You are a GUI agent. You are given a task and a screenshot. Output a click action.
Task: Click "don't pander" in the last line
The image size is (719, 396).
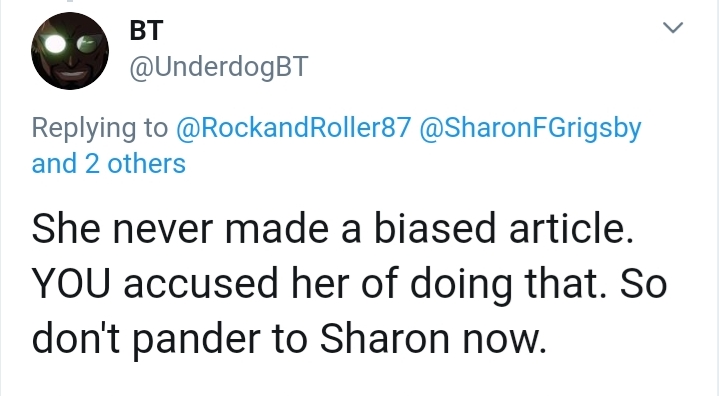[146, 340]
